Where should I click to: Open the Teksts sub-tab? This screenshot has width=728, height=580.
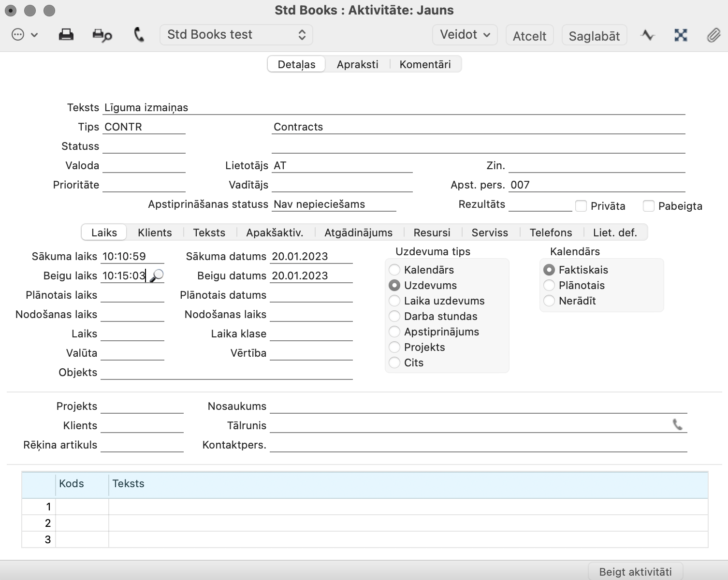[x=209, y=232]
